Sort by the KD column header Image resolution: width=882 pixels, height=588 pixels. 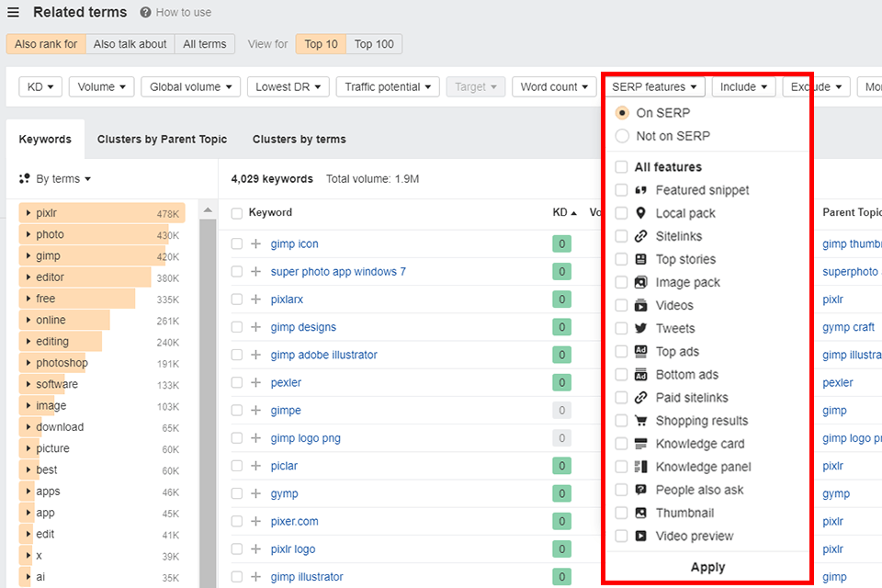click(564, 212)
